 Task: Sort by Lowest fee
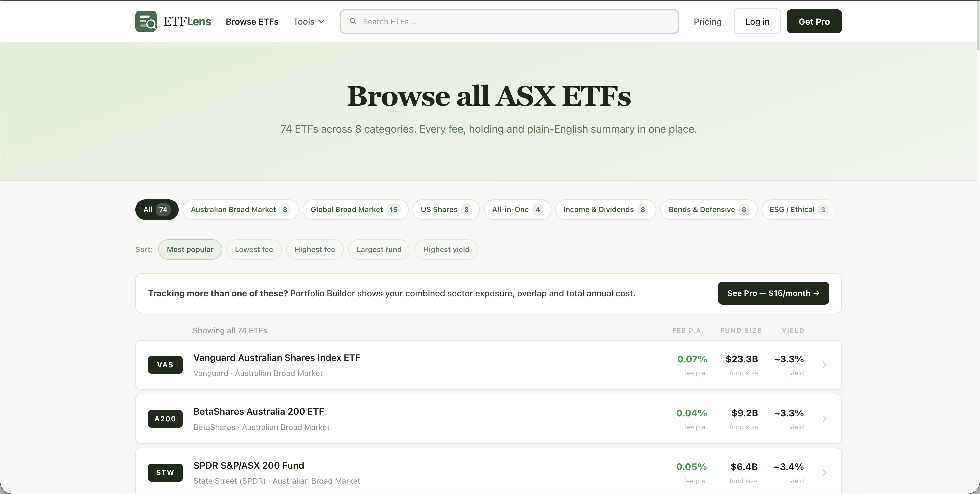(254, 249)
